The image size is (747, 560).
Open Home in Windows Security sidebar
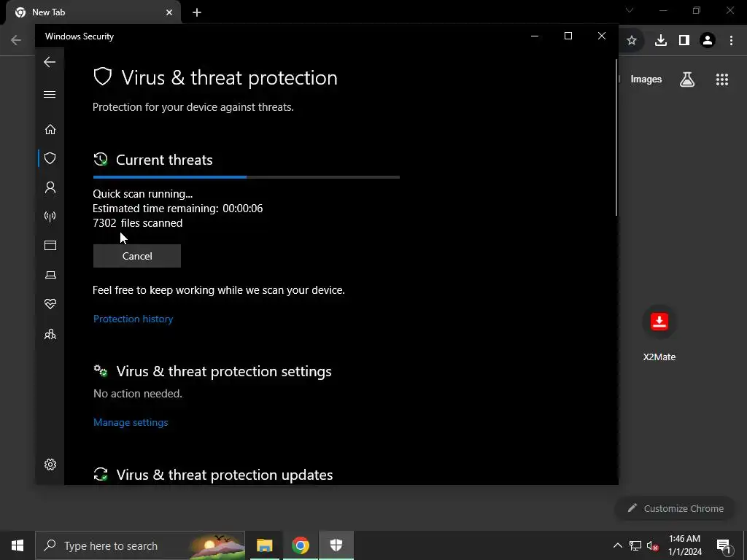(50, 130)
